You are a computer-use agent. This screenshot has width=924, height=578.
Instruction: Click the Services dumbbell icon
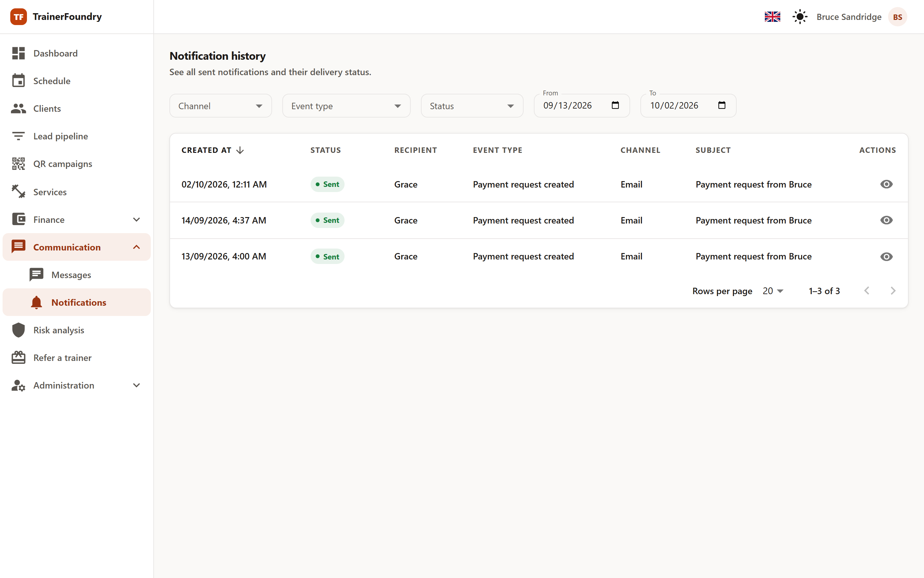tap(18, 191)
